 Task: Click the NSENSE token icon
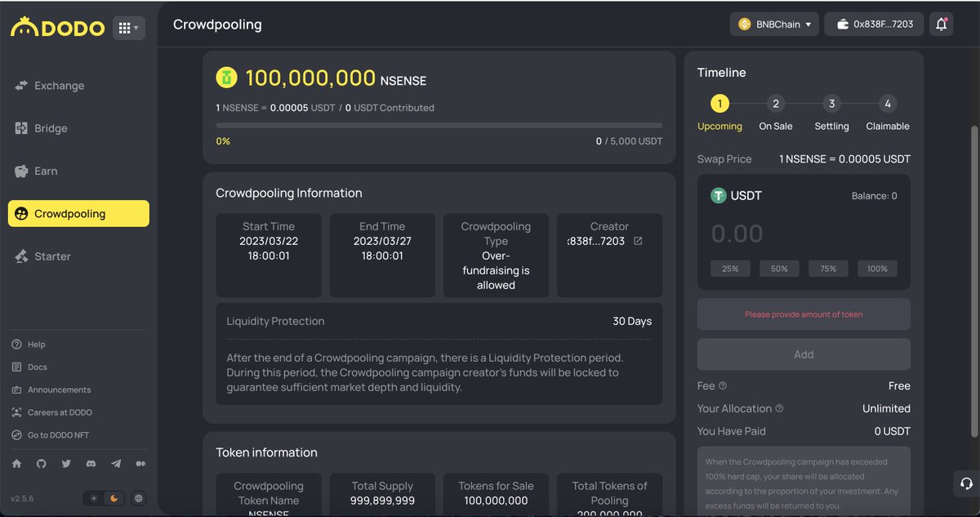pos(226,78)
